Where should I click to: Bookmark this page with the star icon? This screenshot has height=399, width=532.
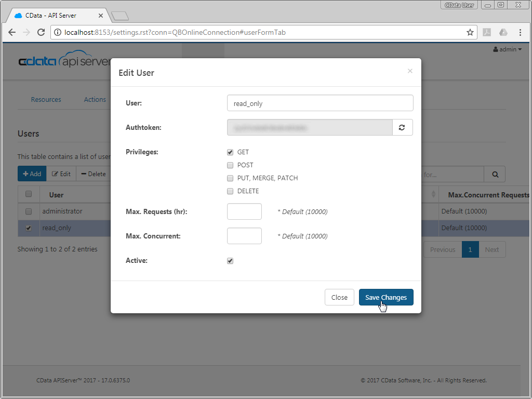click(470, 32)
